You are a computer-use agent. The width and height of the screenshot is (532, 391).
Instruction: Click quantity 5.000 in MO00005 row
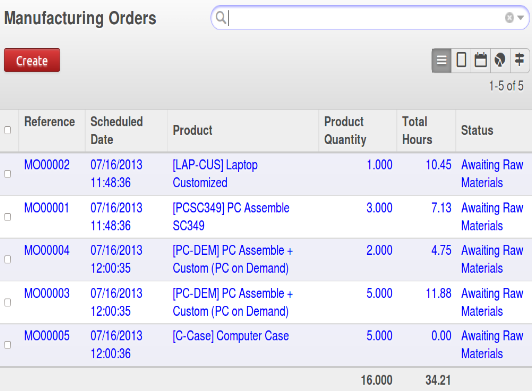(x=379, y=336)
